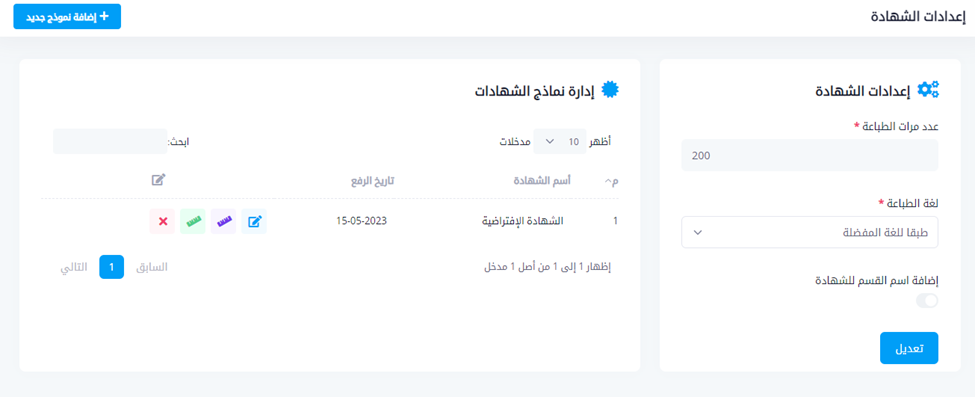Click the تاريخ الرفع column header
Screen dimensions: 975x397
tap(371, 181)
